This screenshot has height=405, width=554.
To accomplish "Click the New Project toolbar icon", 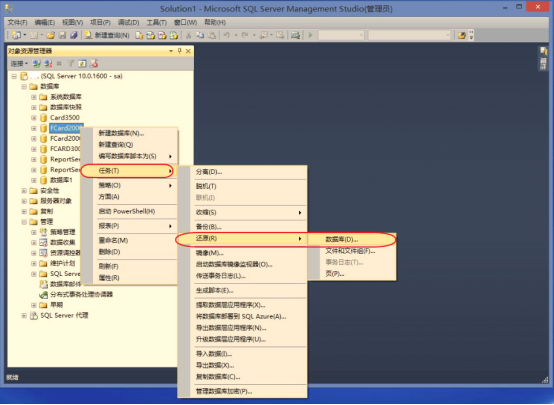I will 16,35.
